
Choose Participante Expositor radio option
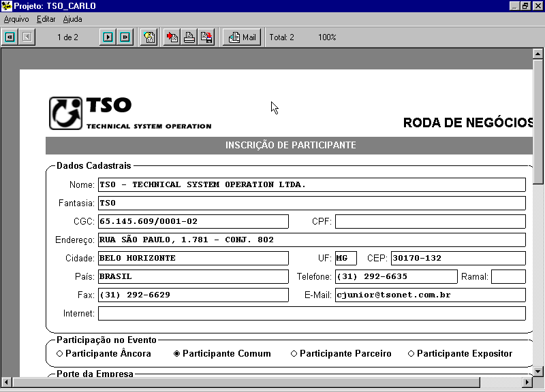pyautogui.click(x=411, y=354)
